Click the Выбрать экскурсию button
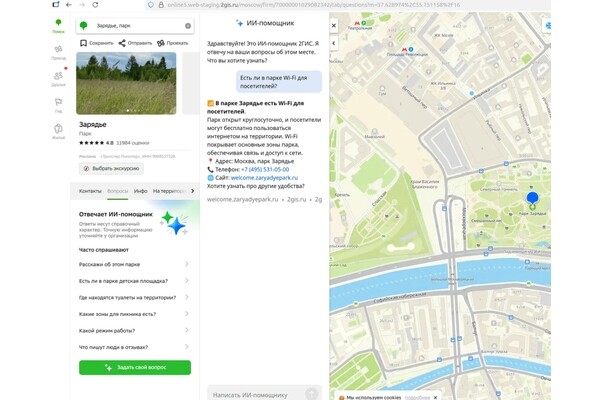The image size is (600, 400). [111, 168]
